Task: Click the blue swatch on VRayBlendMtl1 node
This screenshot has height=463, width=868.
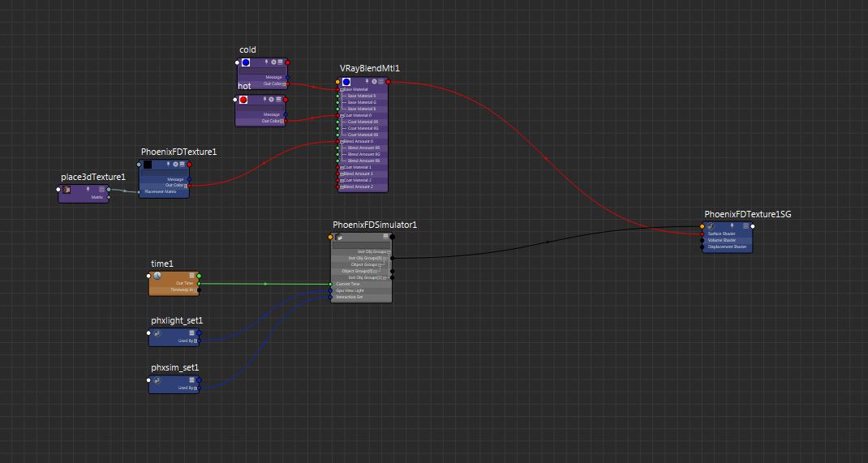Action: click(x=346, y=82)
